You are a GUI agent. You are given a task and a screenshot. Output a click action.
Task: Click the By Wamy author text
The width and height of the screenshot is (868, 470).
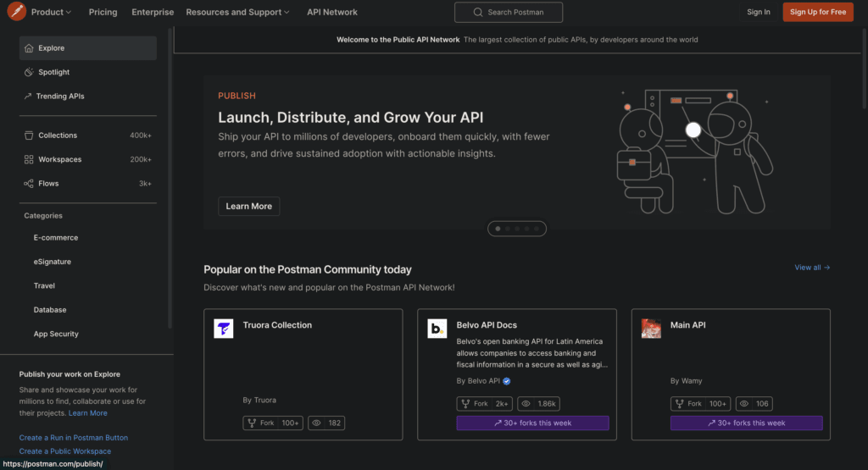pyautogui.click(x=686, y=381)
